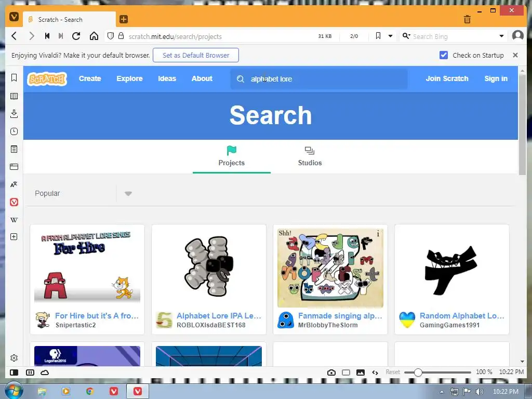Viewport: 532px width, 399px height.
Task: Open the History side panel
Action: coord(14,131)
